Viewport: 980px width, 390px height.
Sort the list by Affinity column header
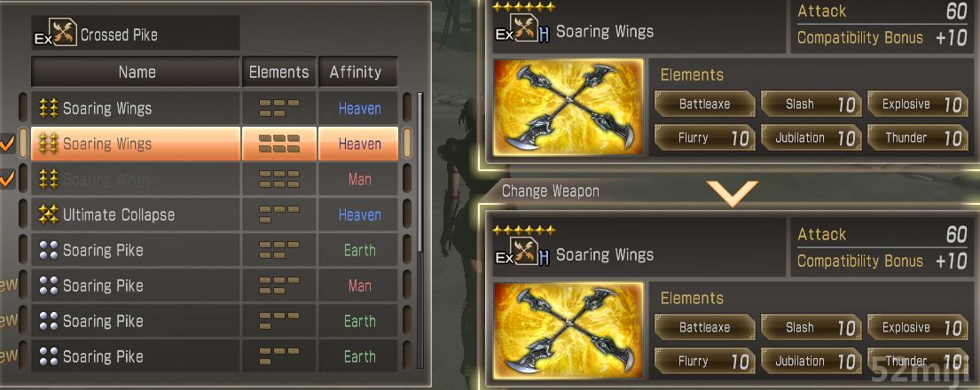pos(357,72)
